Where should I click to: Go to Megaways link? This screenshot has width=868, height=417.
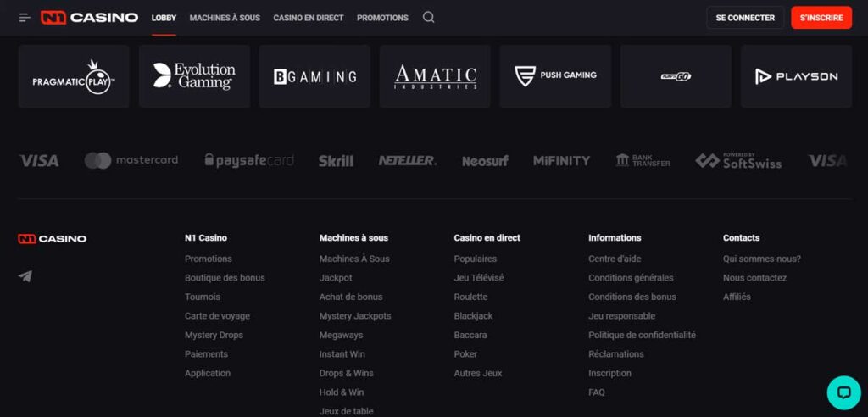(341, 335)
